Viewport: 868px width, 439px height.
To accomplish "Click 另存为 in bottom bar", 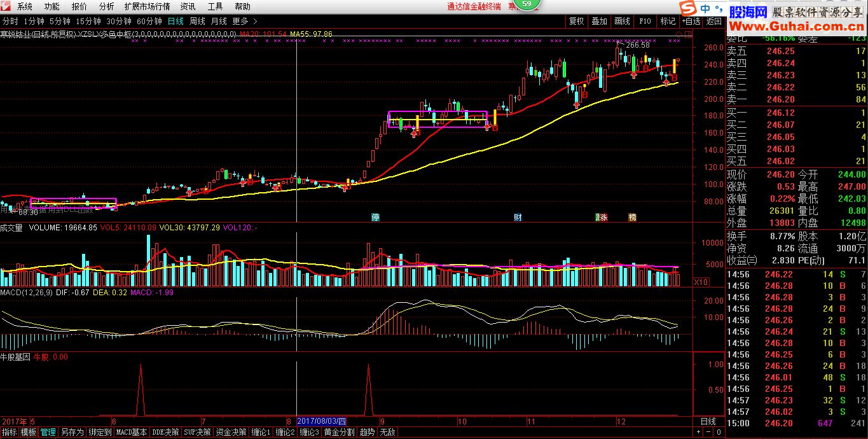I will coord(72,432).
